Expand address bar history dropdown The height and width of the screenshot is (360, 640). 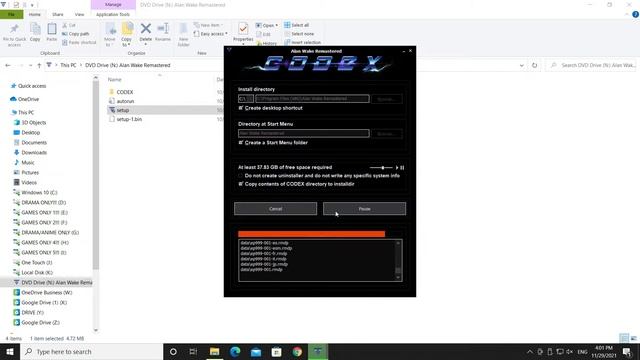click(522, 65)
